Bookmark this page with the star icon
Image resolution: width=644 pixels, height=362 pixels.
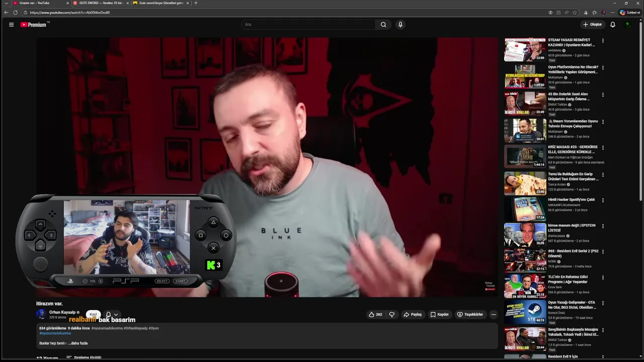point(575,13)
